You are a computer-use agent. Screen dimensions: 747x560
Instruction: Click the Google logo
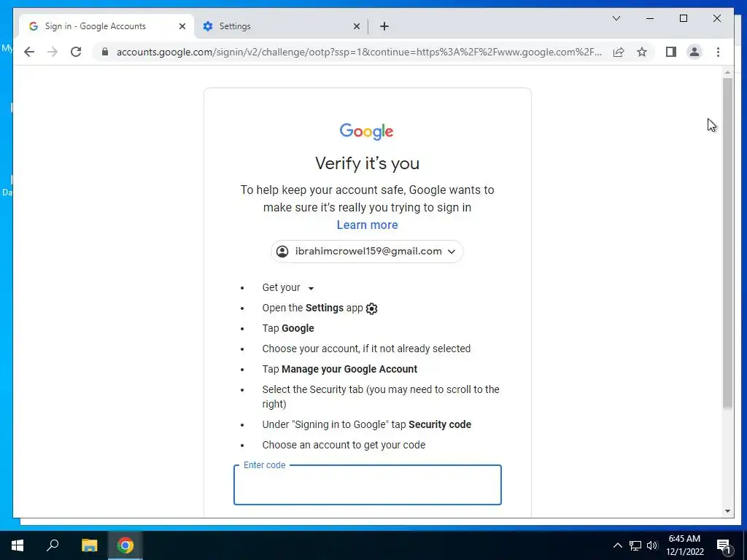(x=366, y=131)
